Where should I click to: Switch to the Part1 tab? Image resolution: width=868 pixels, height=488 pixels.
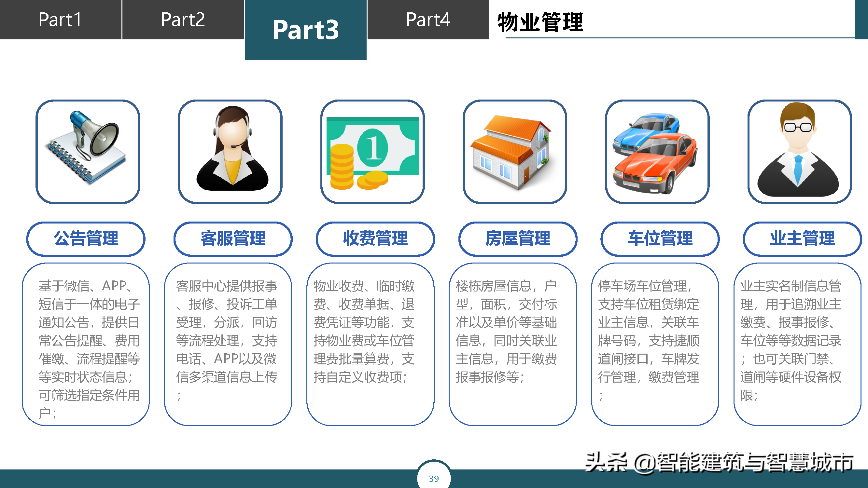click(x=60, y=20)
